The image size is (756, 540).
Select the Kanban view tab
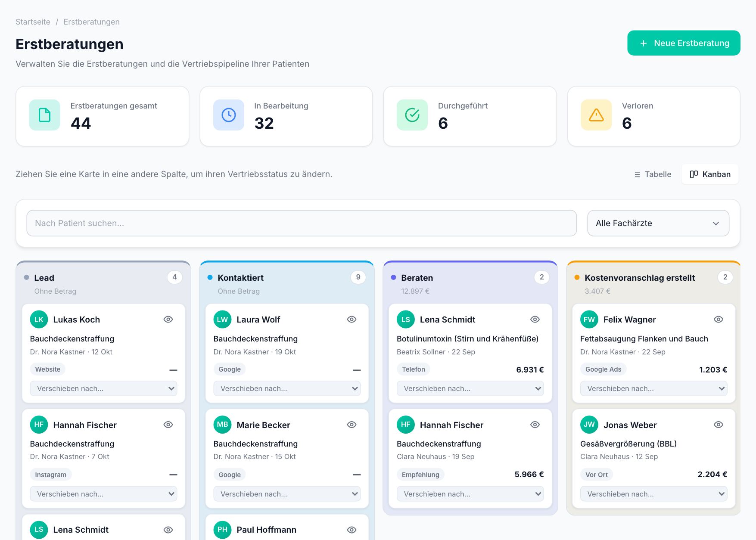(710, 174)
